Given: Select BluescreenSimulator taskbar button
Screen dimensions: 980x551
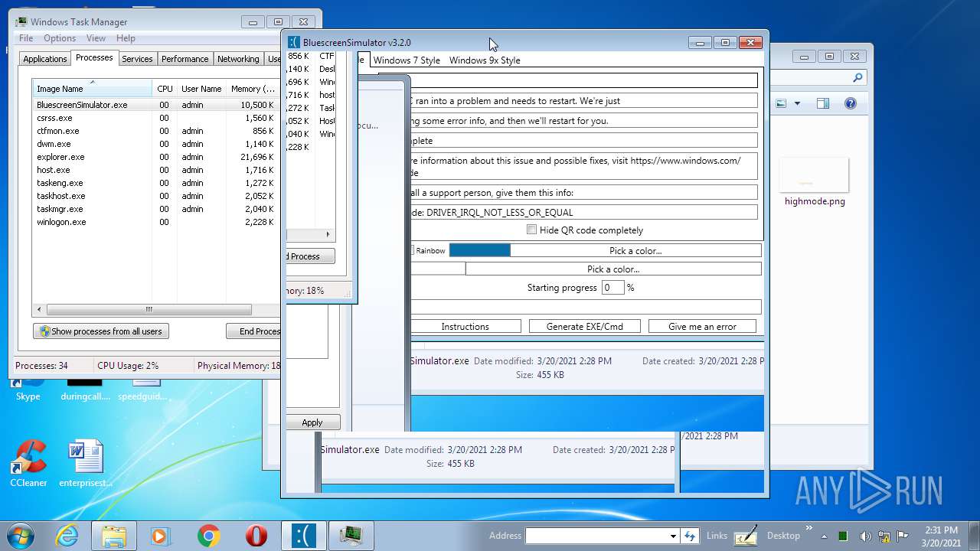Looking at the screenshot, I should point(304,536).
